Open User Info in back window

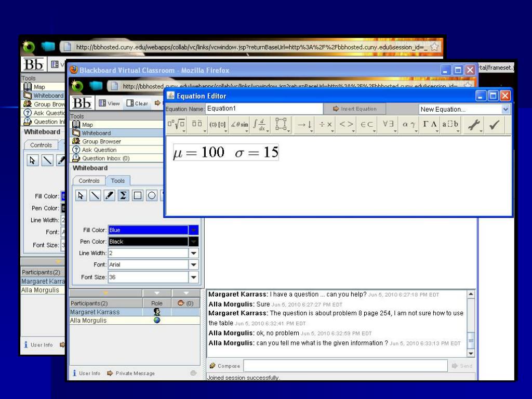(x=38, y=345)
